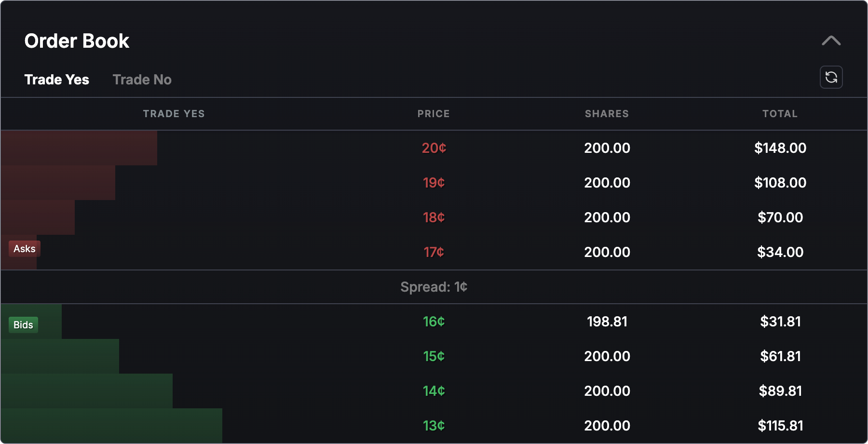
Task: Click the Bids label badge
Action: coord(23,325)
